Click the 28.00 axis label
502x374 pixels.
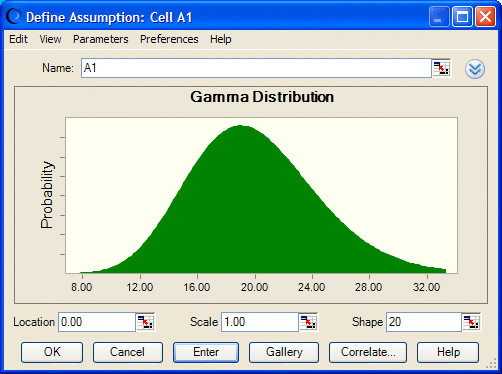[x=369, y=287]
